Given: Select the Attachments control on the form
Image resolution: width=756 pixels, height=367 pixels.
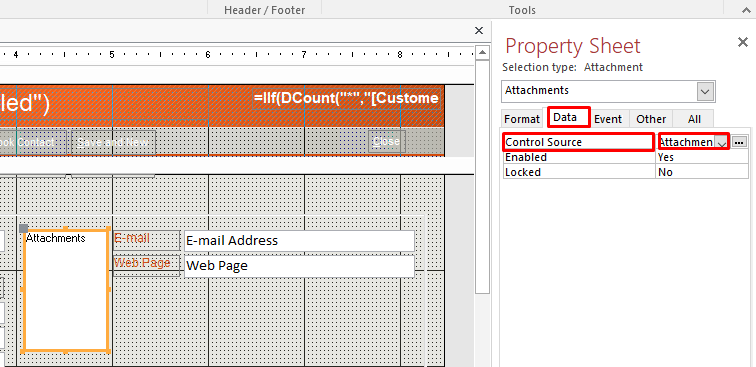Looking at the screenshot, I should point(66,289).
